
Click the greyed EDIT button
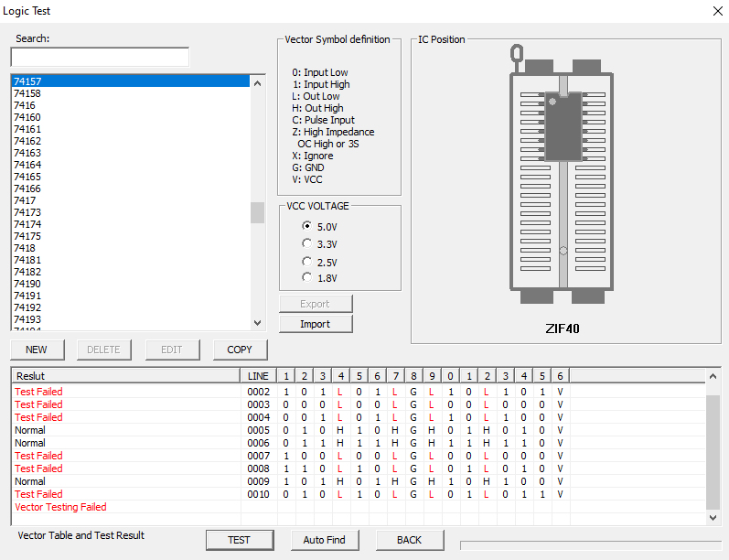[172, 350]
